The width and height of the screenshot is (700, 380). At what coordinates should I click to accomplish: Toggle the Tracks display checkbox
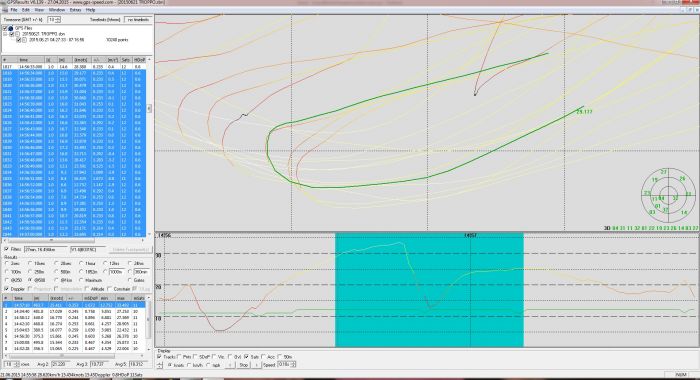[x=159, y=357]
